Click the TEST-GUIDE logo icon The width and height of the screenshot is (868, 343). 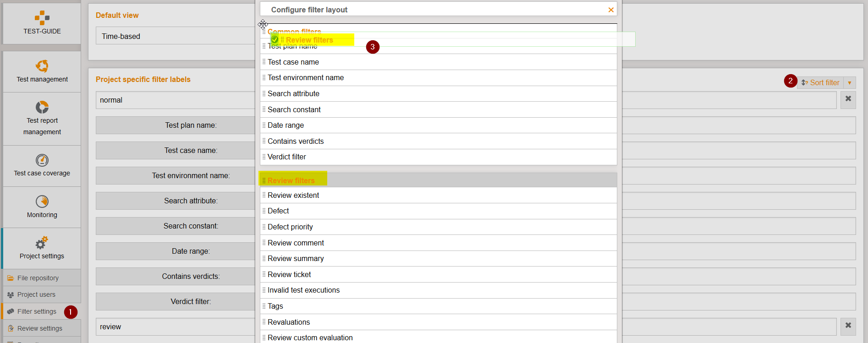tap(42, 18)
